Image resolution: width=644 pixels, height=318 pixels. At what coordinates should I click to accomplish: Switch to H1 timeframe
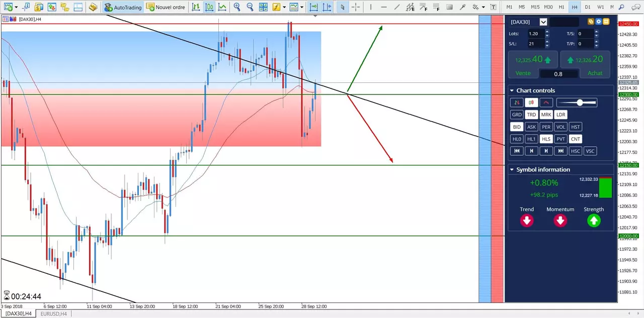562,7
